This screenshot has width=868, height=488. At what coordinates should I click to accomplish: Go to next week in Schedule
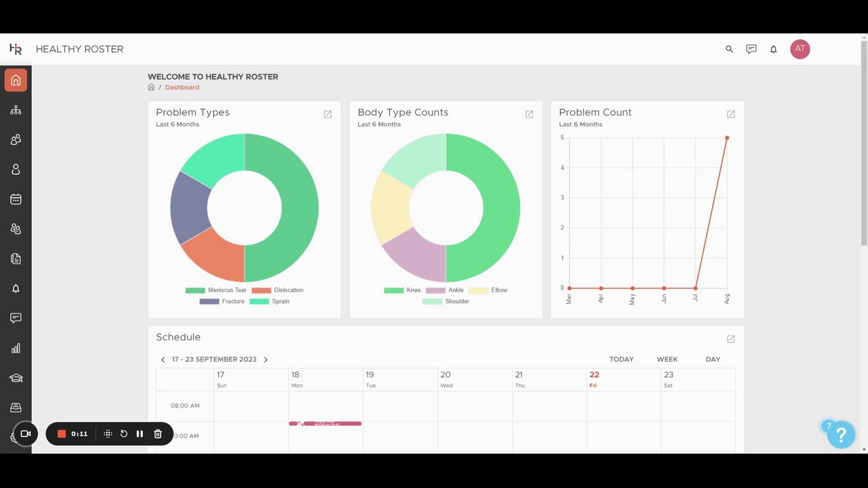[265, 360]
